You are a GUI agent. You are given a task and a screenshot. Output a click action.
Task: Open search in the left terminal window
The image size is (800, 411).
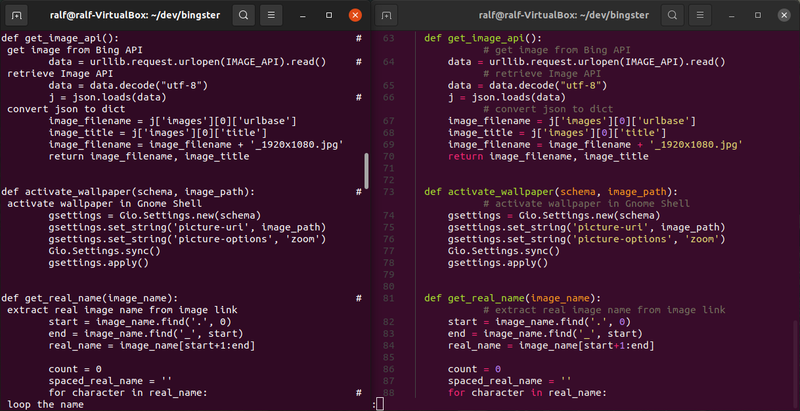[243, 15]
